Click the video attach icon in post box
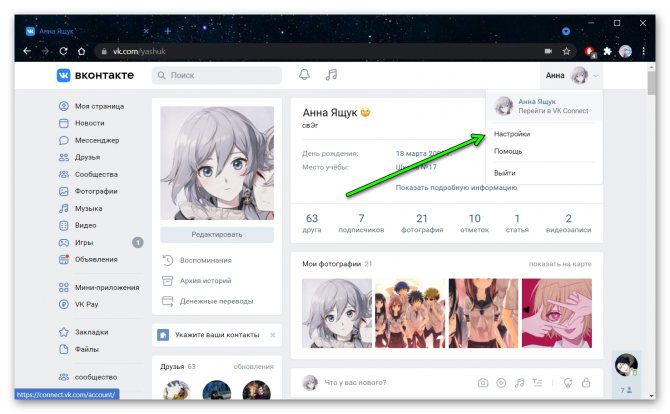 [x=501, y=382]
